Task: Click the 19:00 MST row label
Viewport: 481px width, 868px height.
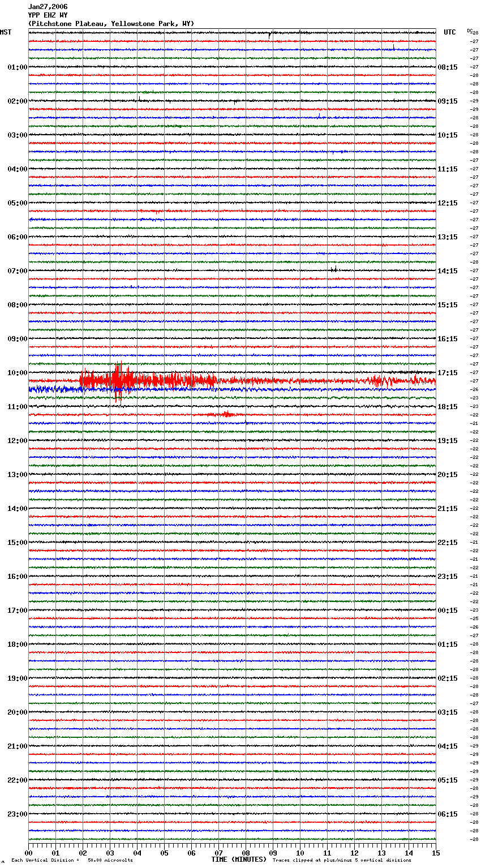Action: (x=17, y=678)
